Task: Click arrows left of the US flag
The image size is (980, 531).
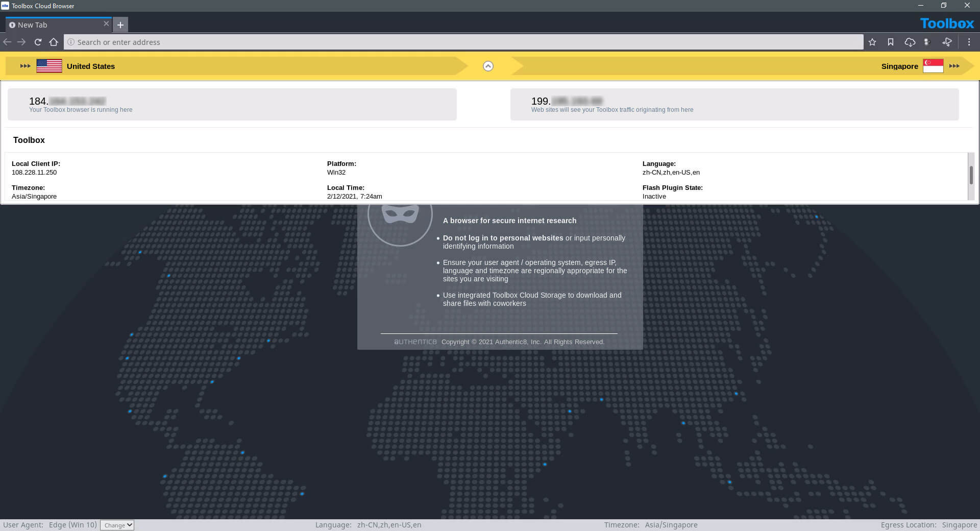Action: pos(25,66)
